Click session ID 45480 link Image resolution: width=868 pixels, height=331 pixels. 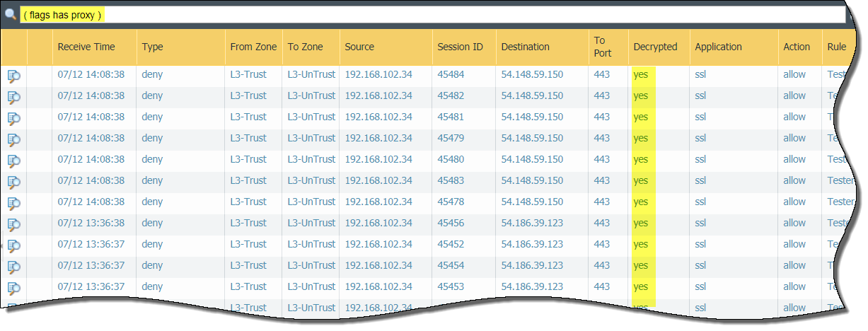[x=451, y=159]
